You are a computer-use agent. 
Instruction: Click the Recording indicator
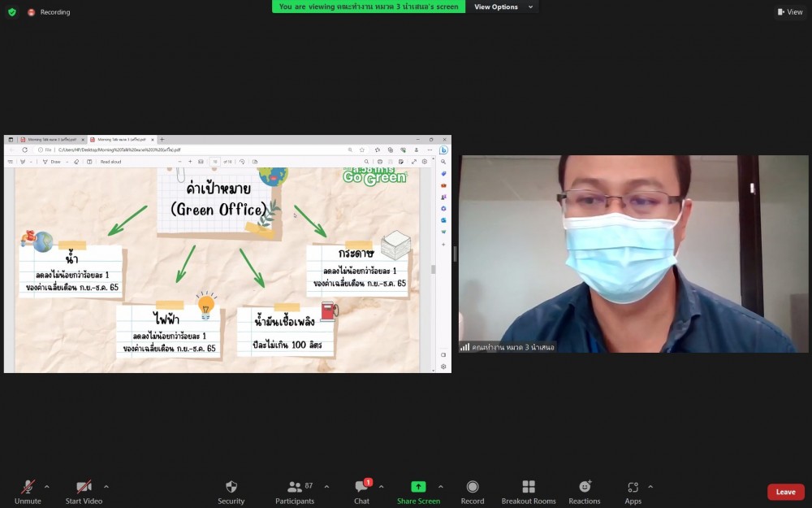click(x=50, y=12)
